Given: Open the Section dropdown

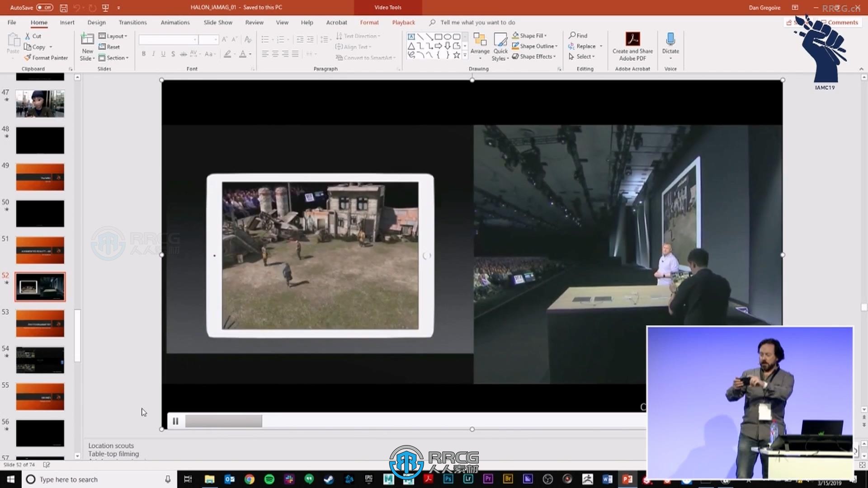Looking at the screenshot, I should point(113,58).
